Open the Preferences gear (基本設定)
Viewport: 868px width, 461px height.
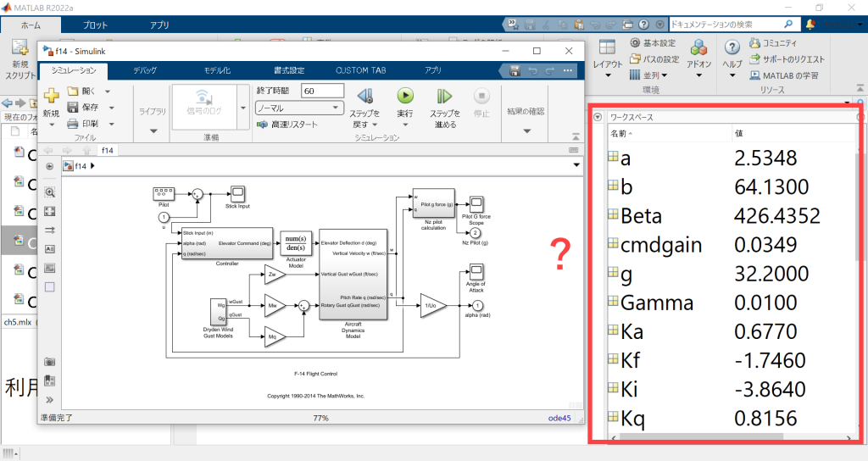coord(653,43)
